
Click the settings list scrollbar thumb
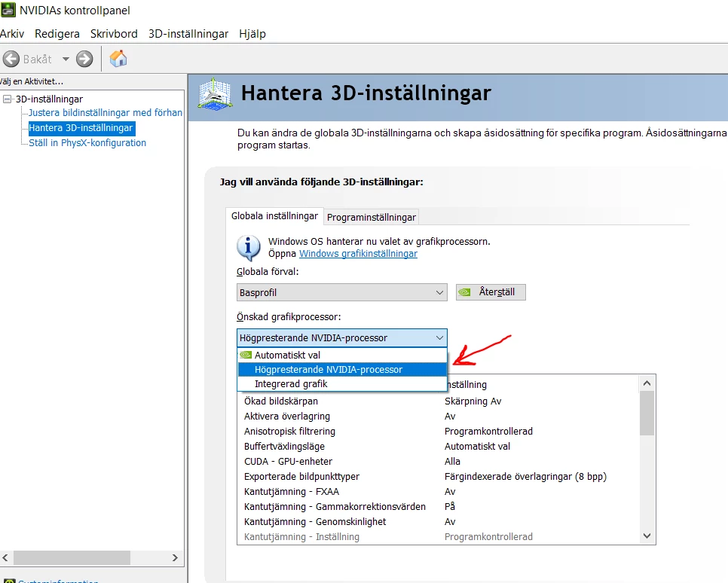coord(647,413)
